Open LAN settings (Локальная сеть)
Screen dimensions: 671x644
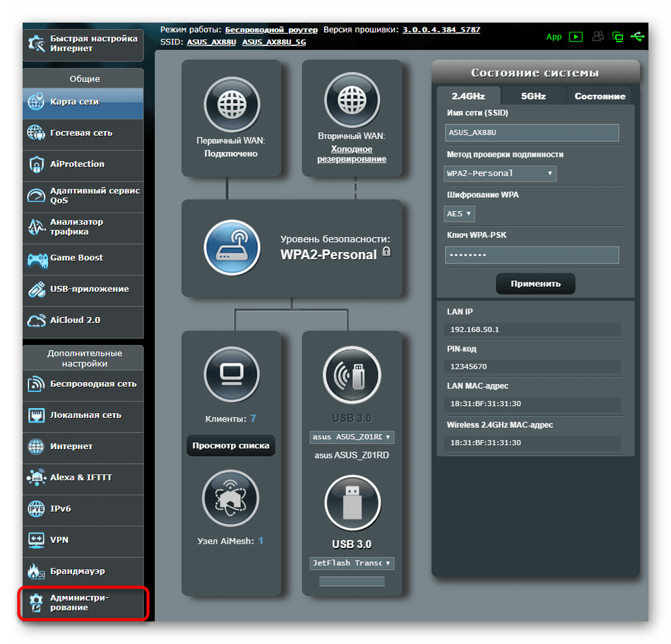point(83,415)
